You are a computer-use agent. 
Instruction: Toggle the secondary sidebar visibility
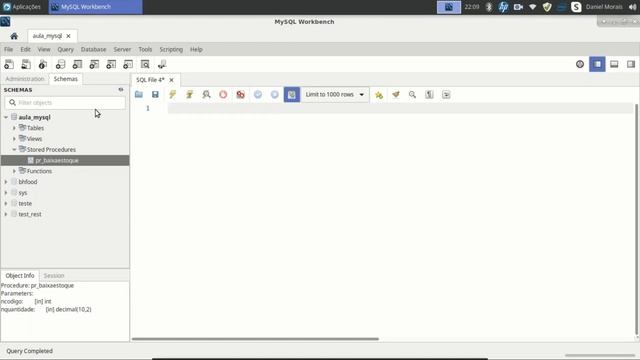pos(631,64)
